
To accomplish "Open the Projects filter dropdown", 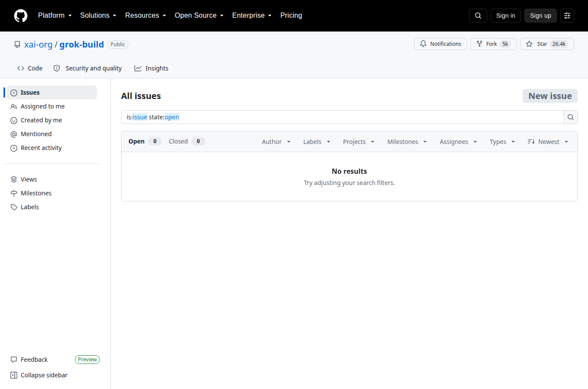I will pyautogui.click(x=359, y=142).
